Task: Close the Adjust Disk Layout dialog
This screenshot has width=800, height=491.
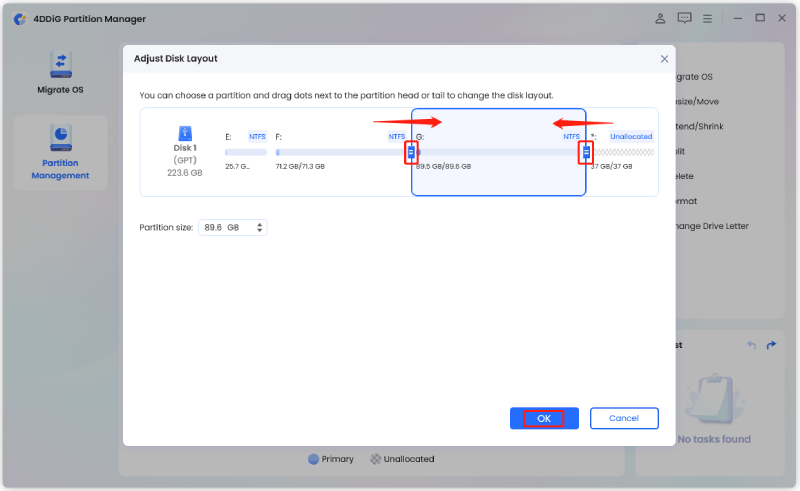Action: (x=664, y=59)
